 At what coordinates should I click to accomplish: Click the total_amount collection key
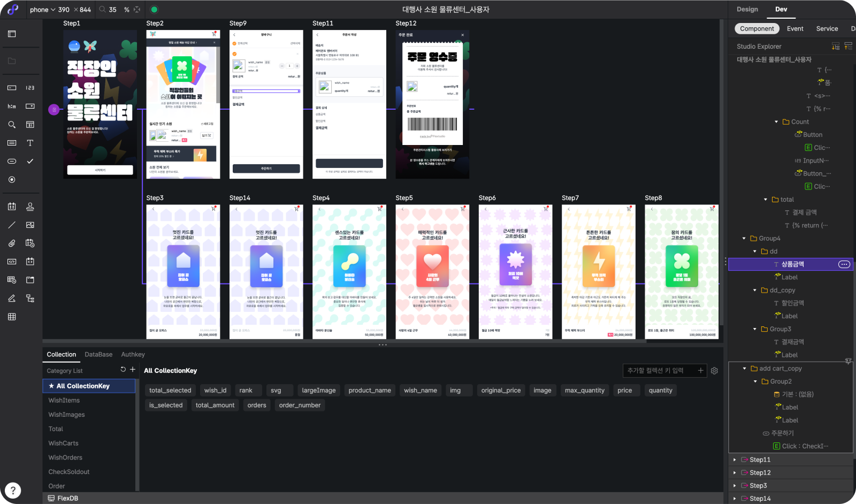215,405
